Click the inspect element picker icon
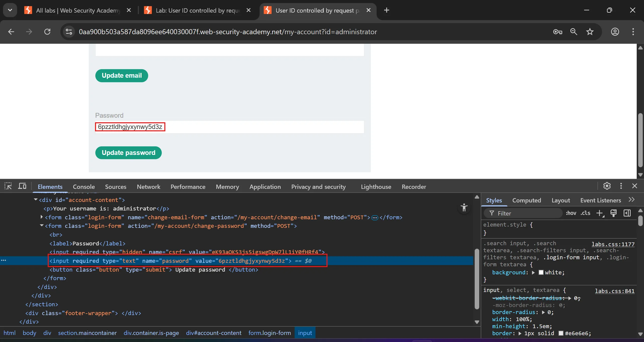This screenshot has height=342, width=644. point(8,186)
